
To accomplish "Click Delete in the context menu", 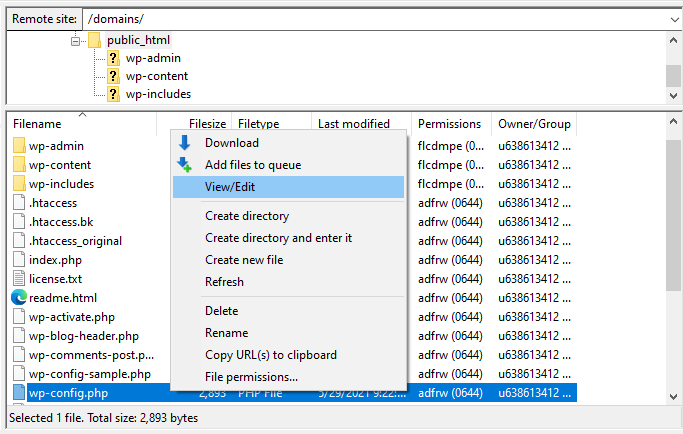I will pyautogui.click(x=221, y=311).
